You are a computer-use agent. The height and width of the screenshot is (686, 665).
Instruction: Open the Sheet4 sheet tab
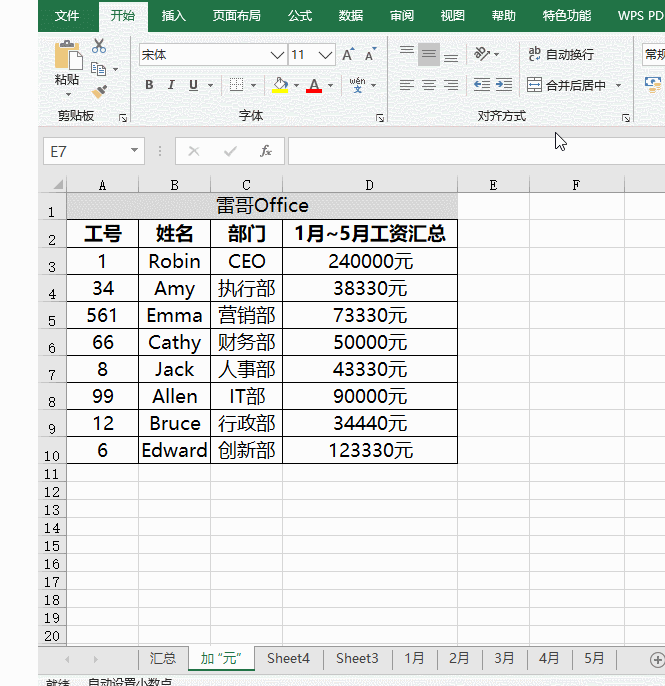click(288, 658)
